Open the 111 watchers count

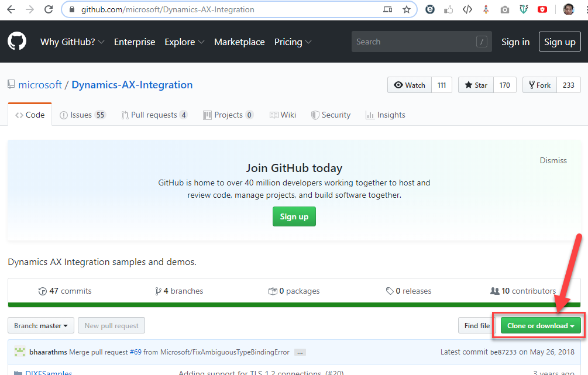point(442,85)
